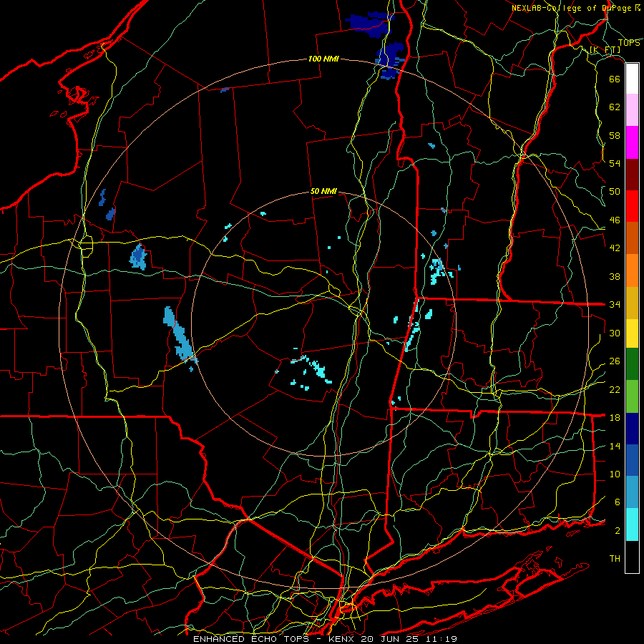644x644 pixels.
Task: Select the dark orange swatch between 46 and 42
Action: [632, 238]
